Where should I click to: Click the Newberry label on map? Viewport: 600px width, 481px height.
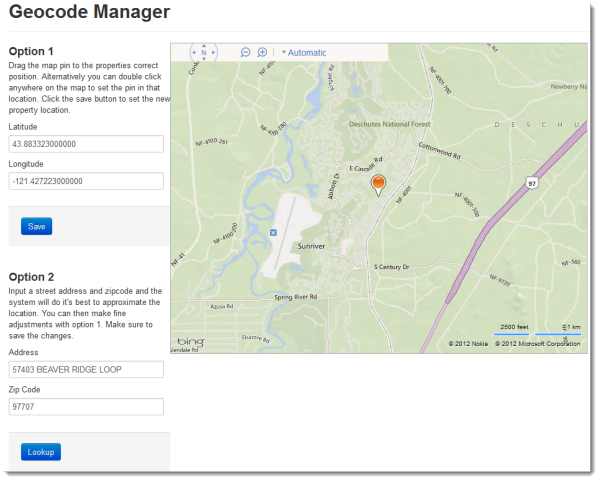569,87
